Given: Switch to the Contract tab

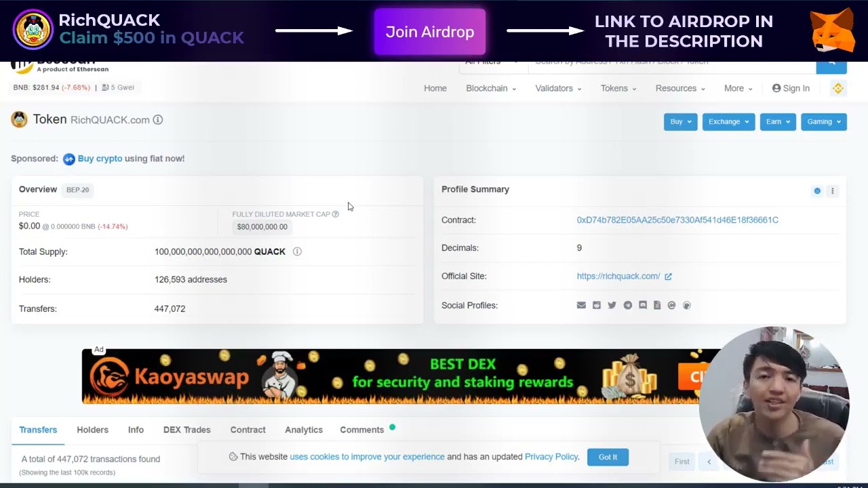Looking at the screenshot, I should 248,430.
